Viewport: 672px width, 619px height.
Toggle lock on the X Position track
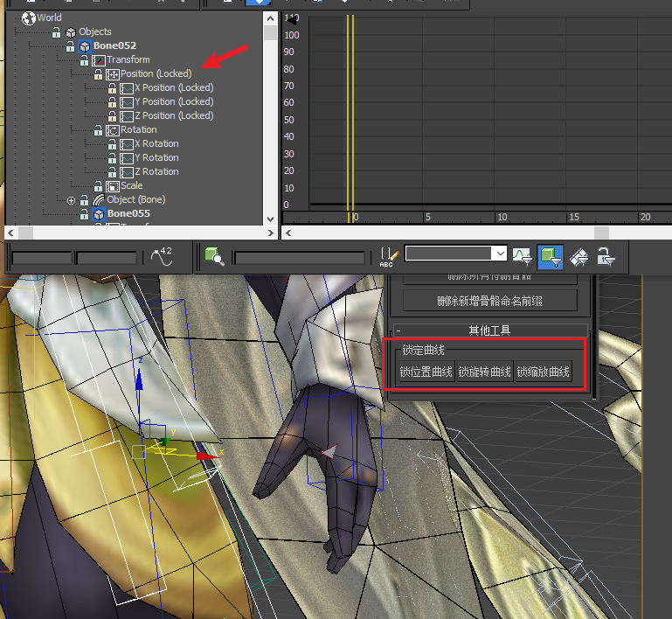[x=112, y=87]
